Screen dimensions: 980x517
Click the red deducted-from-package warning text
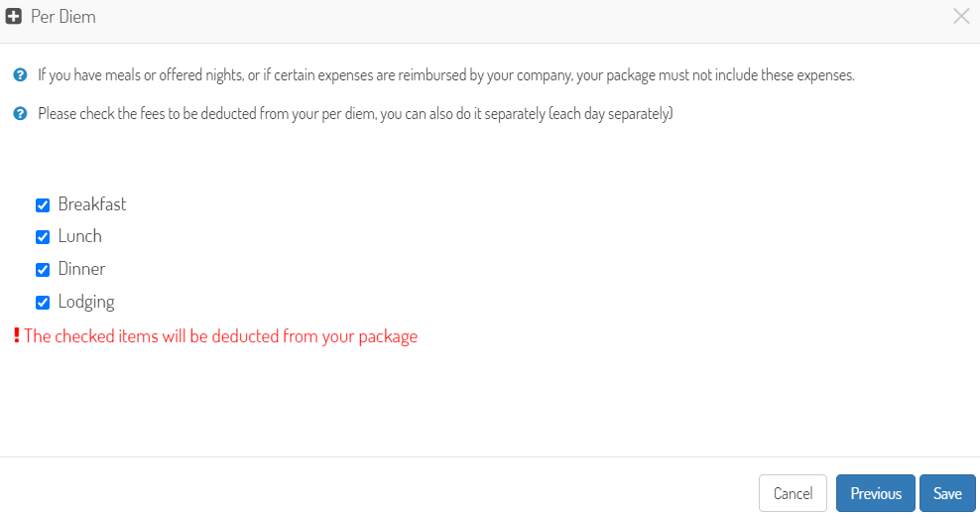click(220, 336)
